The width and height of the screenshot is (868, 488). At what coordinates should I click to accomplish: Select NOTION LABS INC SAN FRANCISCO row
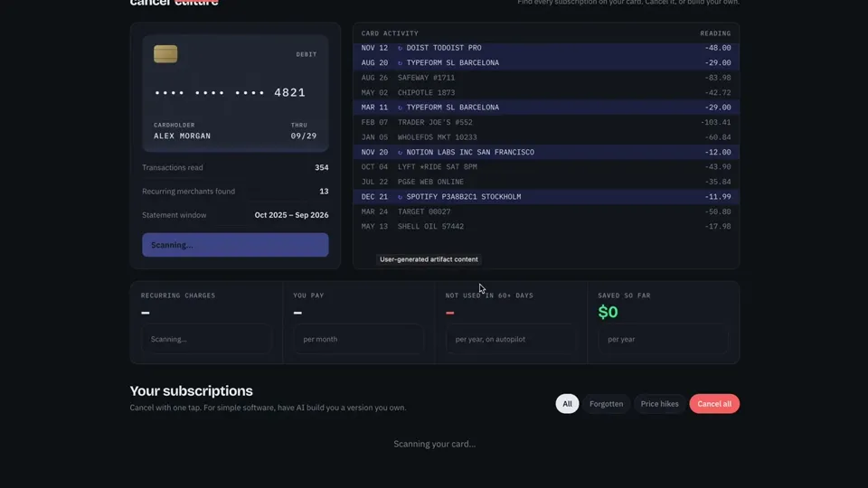click(546, 152)
